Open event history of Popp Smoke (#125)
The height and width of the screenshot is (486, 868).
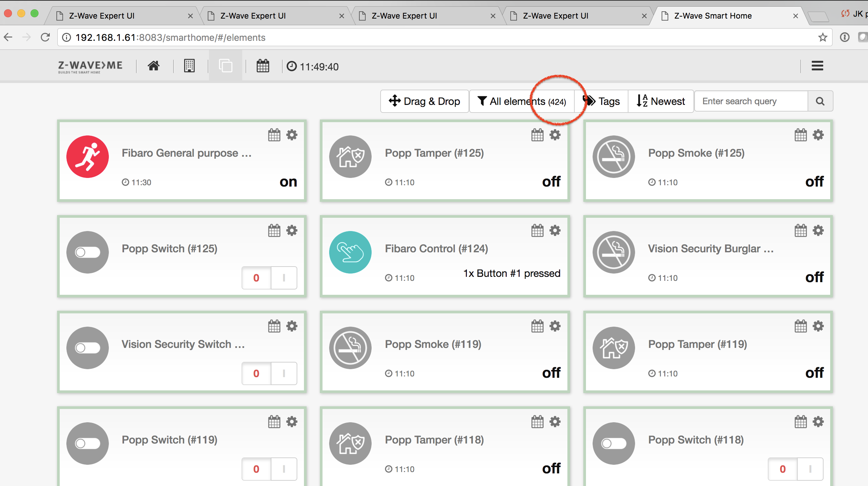(x=800, y=135)
